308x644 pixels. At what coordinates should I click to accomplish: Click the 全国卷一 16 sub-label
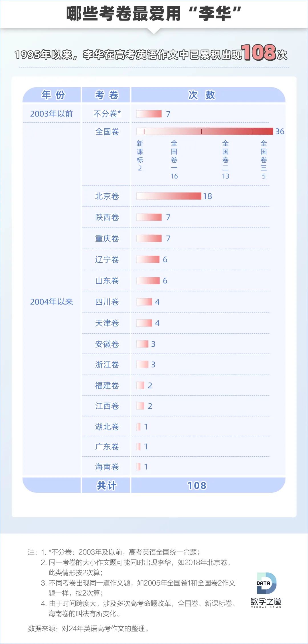pyautogui.click(x=174, y=160)
